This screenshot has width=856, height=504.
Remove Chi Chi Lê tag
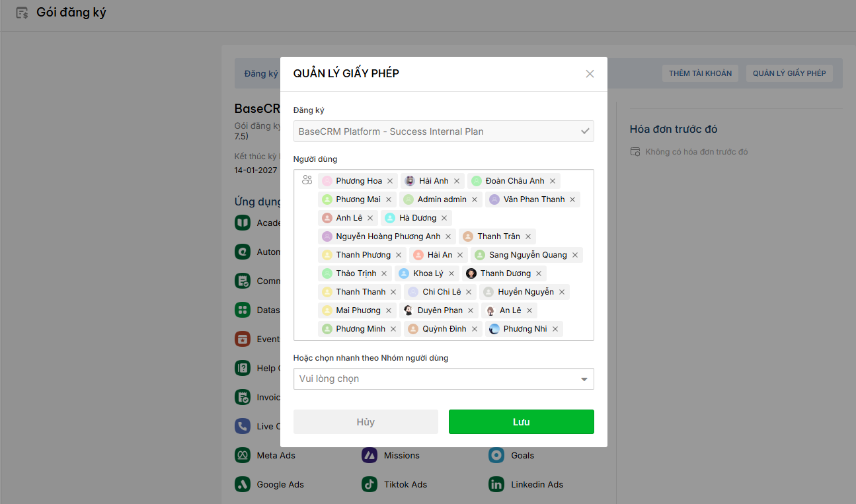(469, 292)
